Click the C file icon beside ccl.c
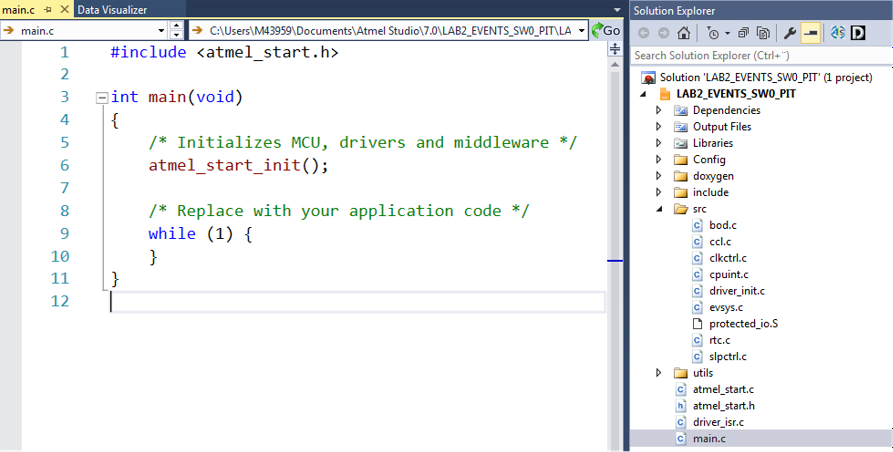Viewport: 893px width, 452px height. [697, 242]
